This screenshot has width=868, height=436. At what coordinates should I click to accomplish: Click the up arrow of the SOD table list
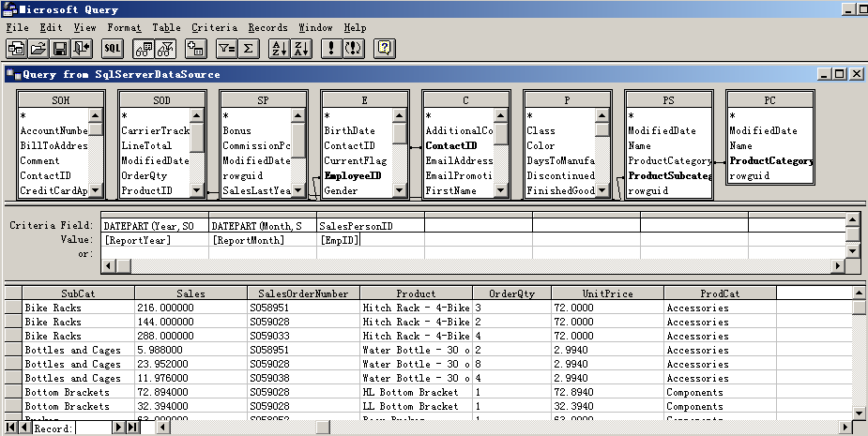tap(197, 115)
